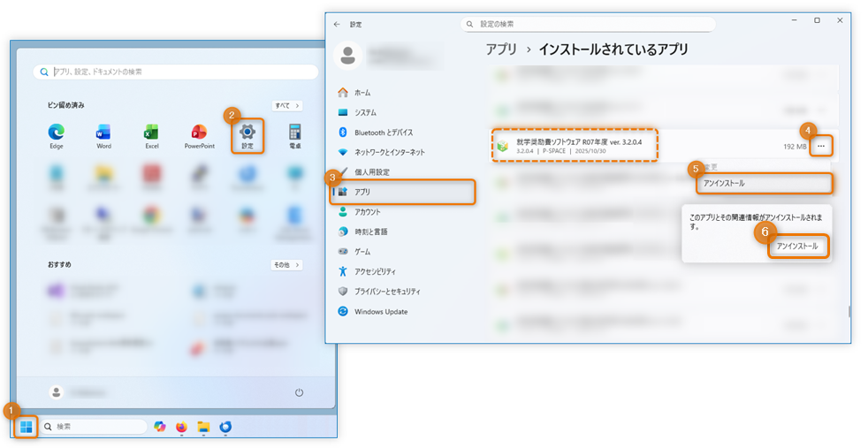Select Windows Update in Settings sidebar

[x=402, y=311]
